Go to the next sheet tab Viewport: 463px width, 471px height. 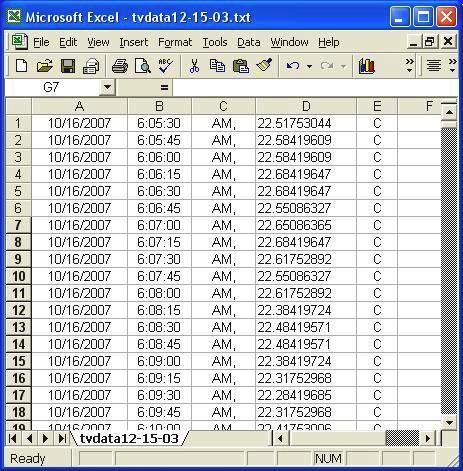tap(46, 438)
